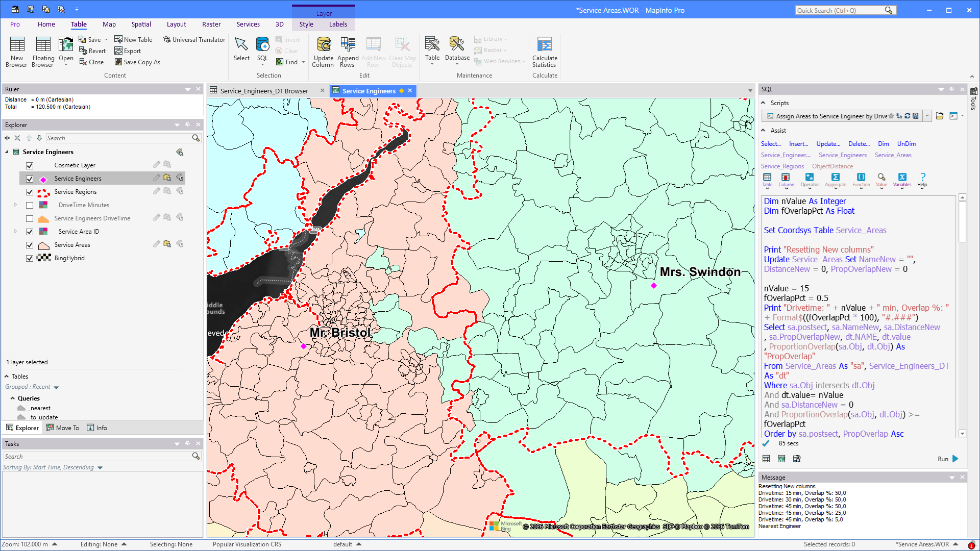
Task: Toggle Cosmetic Layer visibility checkbox
Action: (30, 166)
